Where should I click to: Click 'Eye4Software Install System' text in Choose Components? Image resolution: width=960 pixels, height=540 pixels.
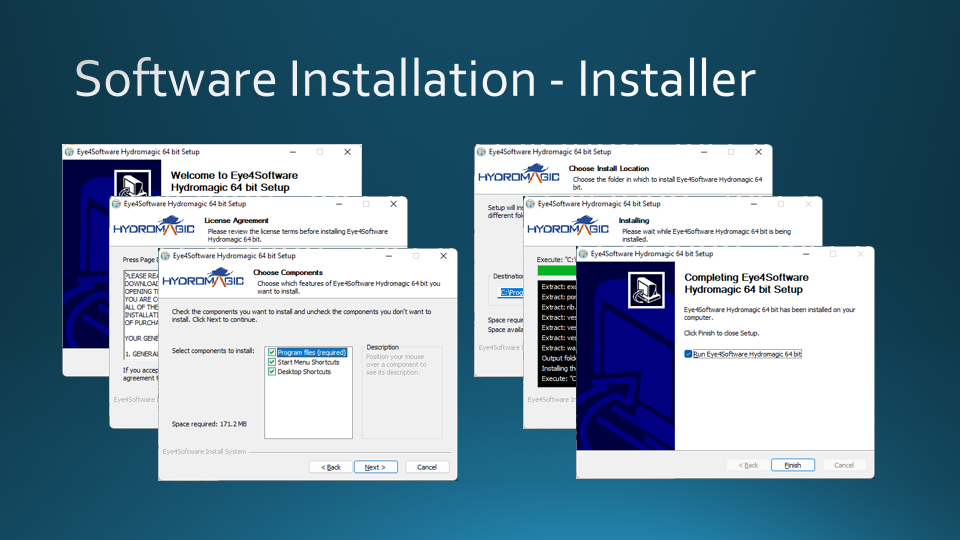click(204, 452)
